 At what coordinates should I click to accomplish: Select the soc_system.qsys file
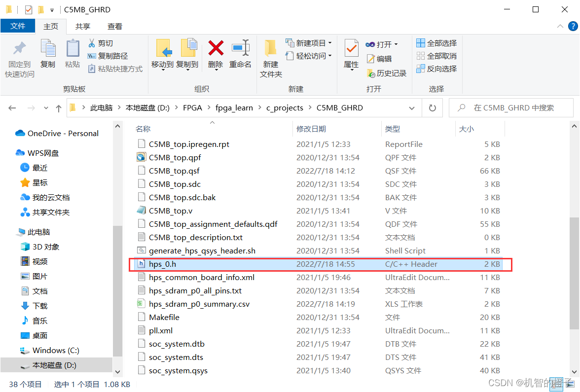coord(318,371)
